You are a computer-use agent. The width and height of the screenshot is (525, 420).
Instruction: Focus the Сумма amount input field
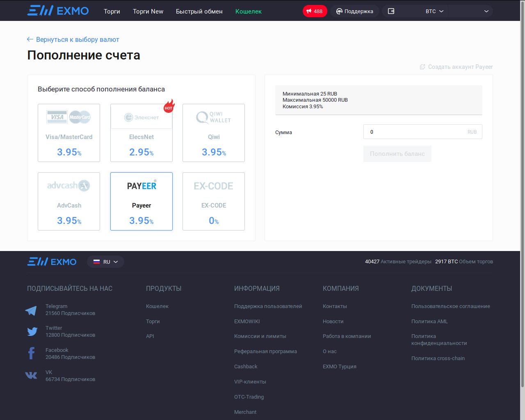click(x=423, y=132)
